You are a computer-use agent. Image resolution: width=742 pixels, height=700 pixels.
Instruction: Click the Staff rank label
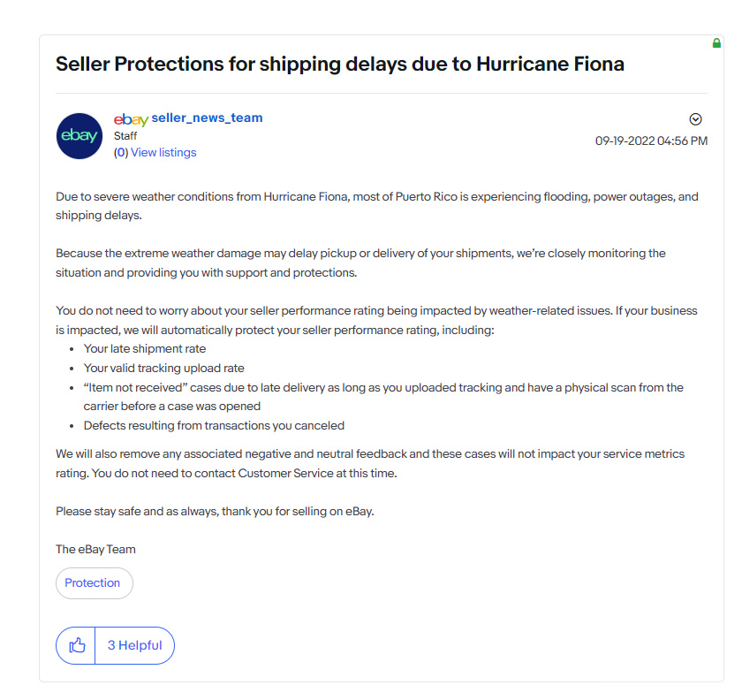point(125,136)
